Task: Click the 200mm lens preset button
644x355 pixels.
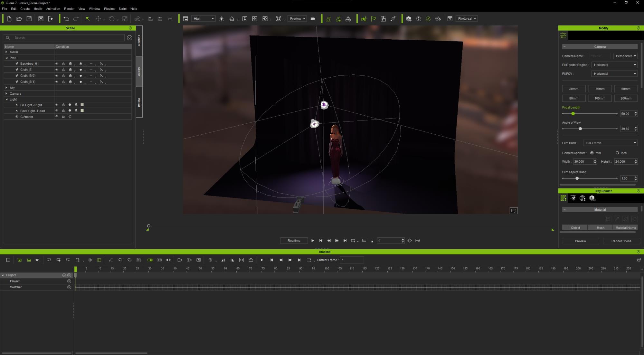Action: [x=626, y=98]
